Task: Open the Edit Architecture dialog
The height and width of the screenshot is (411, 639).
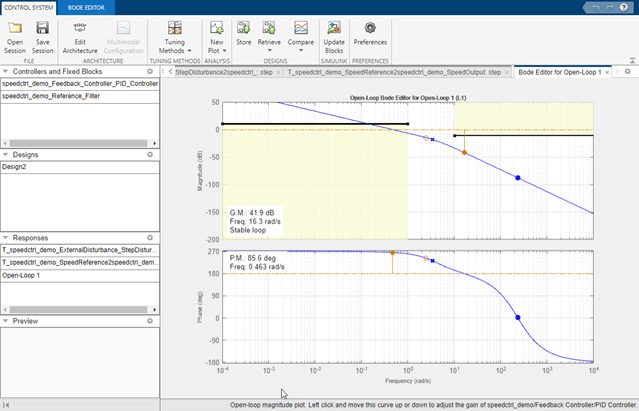Action: click(x=80, y=29)
